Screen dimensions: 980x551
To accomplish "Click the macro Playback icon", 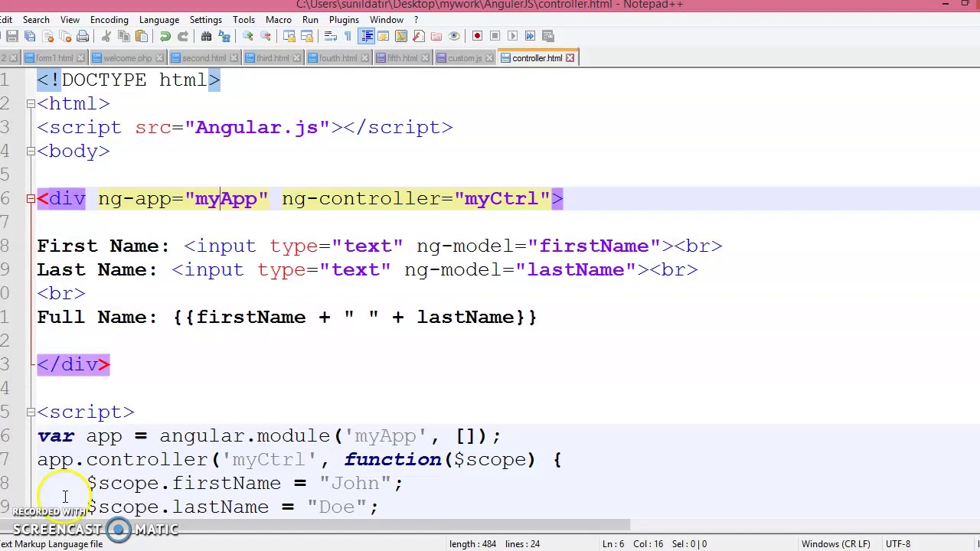I will point(512,36).
